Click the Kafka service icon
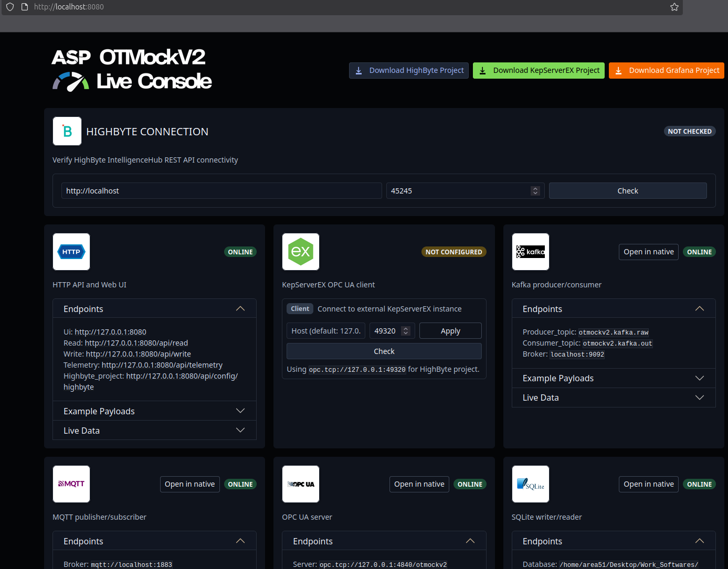 [530, 252]
